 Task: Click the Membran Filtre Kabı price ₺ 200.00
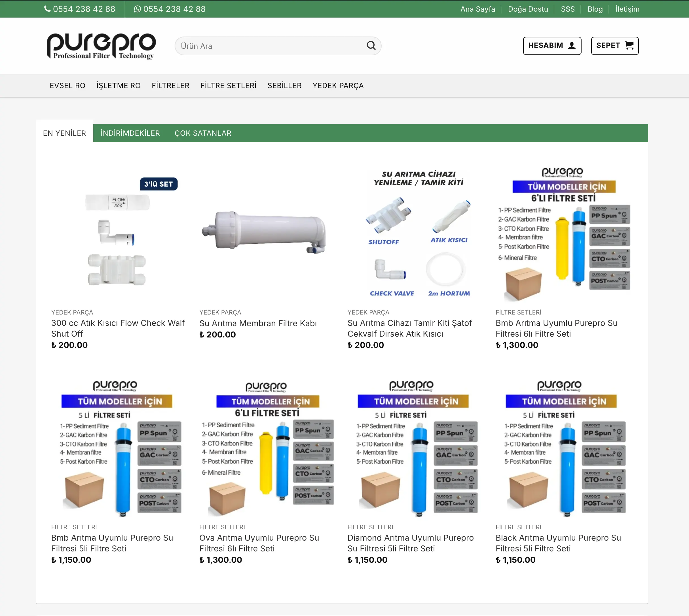point(217,334)
